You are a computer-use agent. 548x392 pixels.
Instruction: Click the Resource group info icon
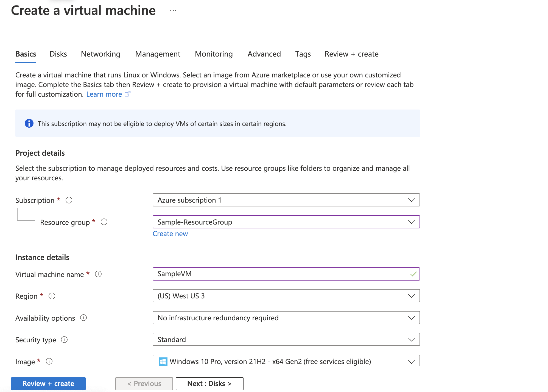click(104, 222)
